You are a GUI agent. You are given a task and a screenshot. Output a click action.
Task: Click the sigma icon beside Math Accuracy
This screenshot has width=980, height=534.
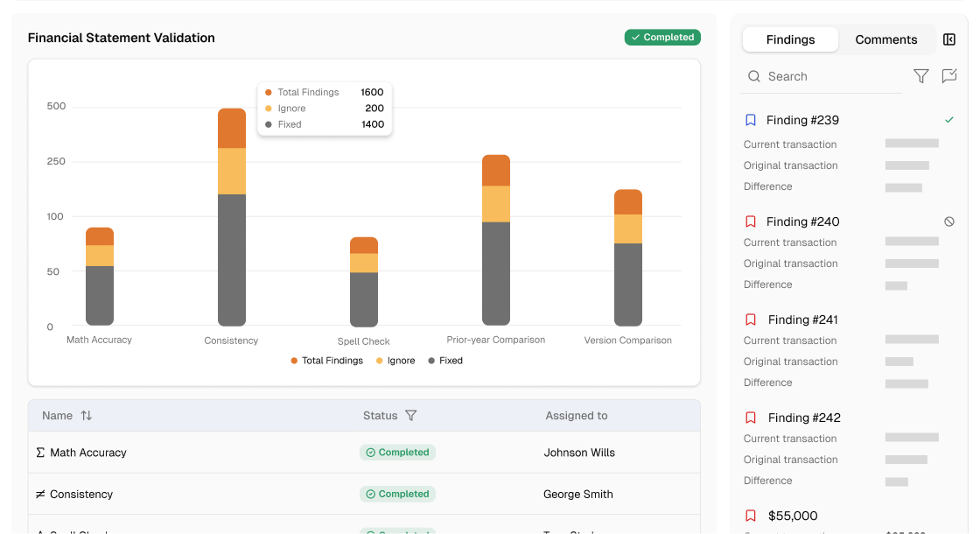(39, 453)
